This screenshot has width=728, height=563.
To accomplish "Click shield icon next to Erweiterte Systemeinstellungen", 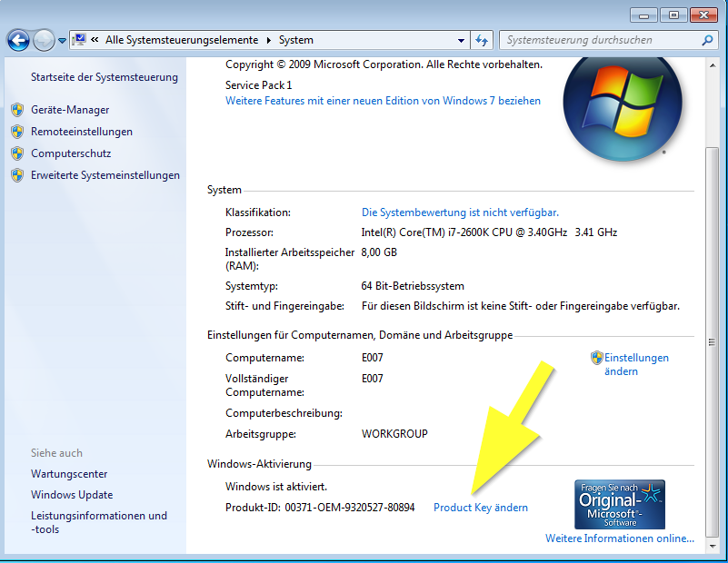I will click(17, 175).
